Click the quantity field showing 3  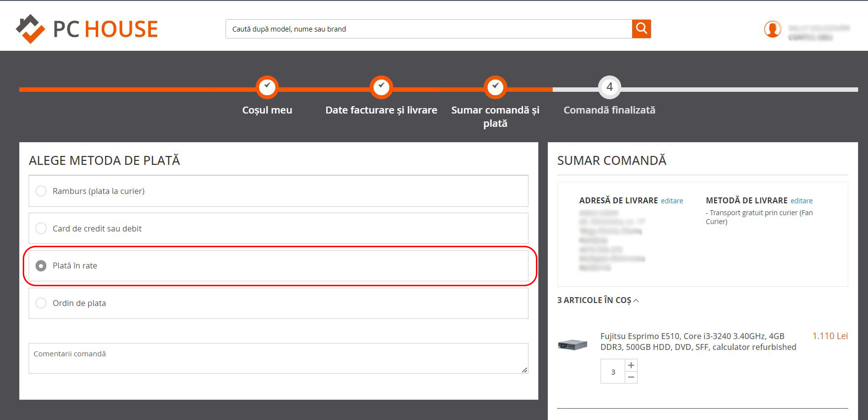click(613, 372)
